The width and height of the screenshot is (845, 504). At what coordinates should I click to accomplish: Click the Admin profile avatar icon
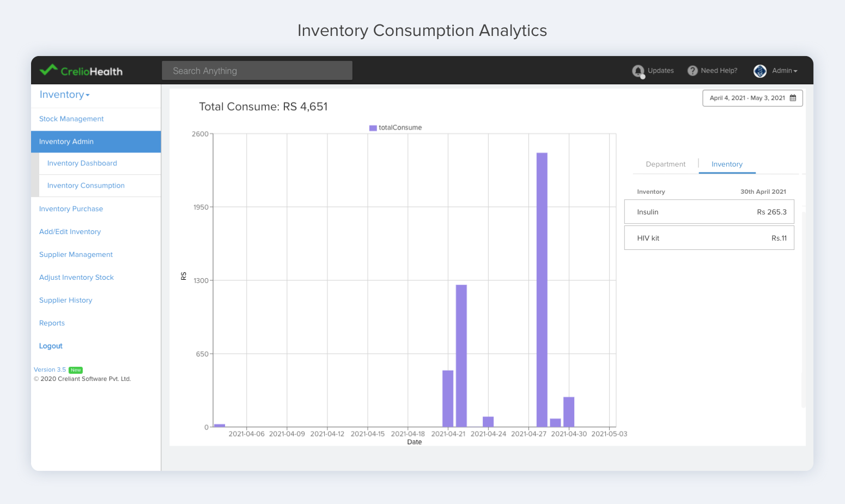[x=760, y=71]
